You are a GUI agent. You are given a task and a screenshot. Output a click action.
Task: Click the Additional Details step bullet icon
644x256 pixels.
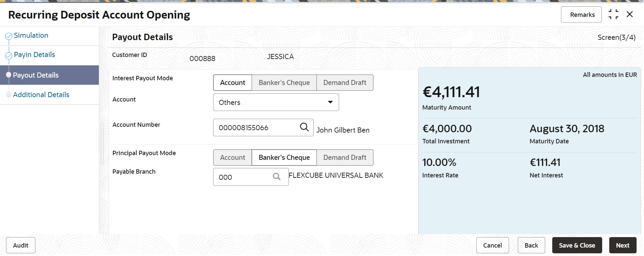click(9, 95)
